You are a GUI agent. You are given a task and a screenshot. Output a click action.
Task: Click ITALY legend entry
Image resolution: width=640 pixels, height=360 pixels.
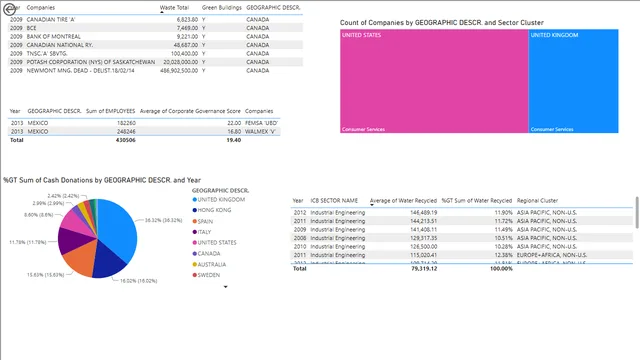click(x=202, y=232)
